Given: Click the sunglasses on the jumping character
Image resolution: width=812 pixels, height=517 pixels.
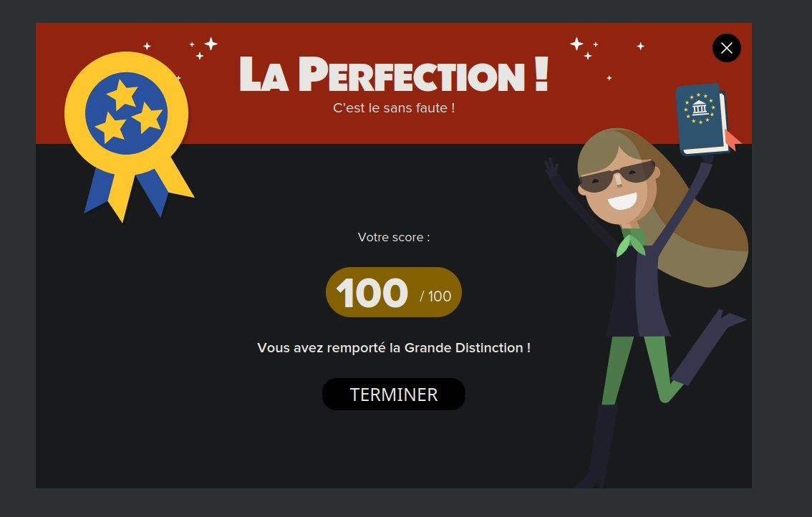Looking at the screenshot, I should pos(617,175).
